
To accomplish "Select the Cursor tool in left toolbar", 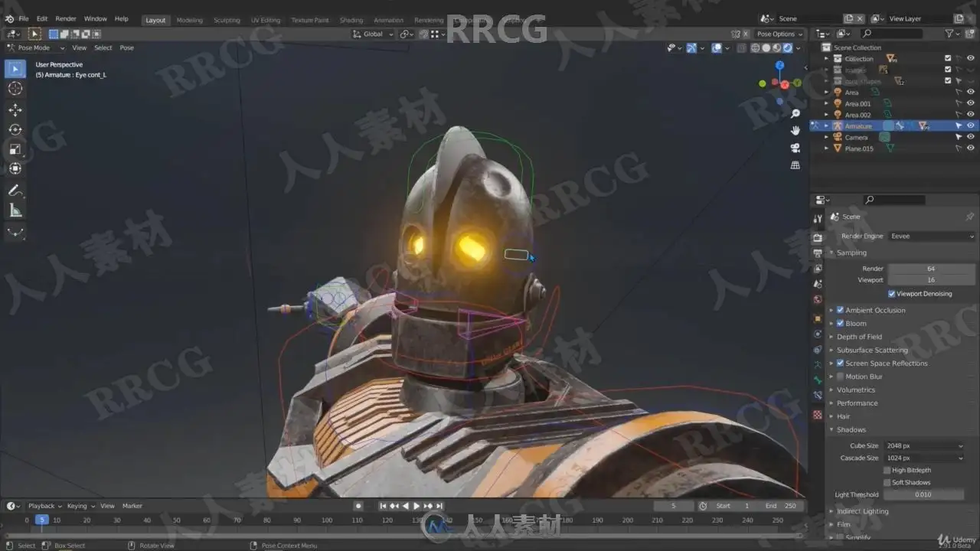I will coord(15,89).
